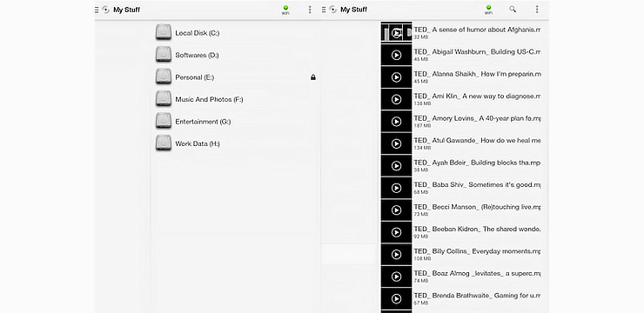Open overflow menu in right panel
Viewport: 644px width, 313px height.
point(536,9)
